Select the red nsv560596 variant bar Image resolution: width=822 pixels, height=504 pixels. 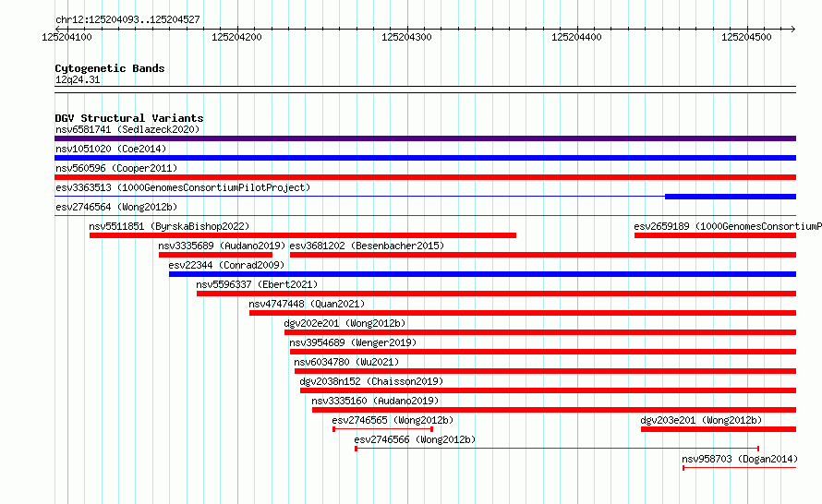pyautogui.click(x=425, y=177)
